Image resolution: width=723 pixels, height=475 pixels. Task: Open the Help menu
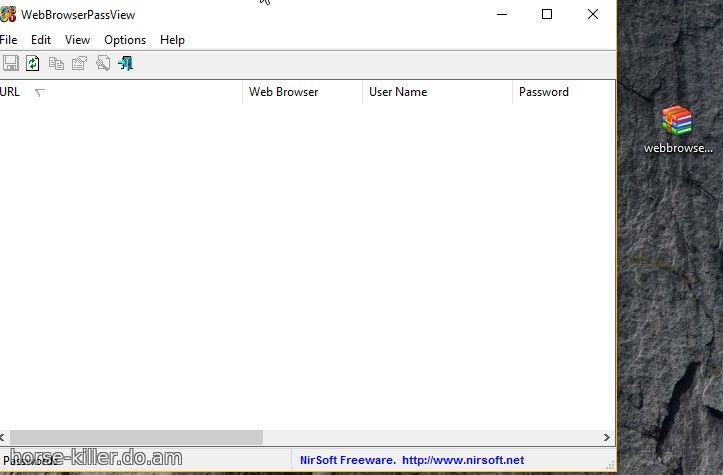pyautogui.click(x=172, y=40)
